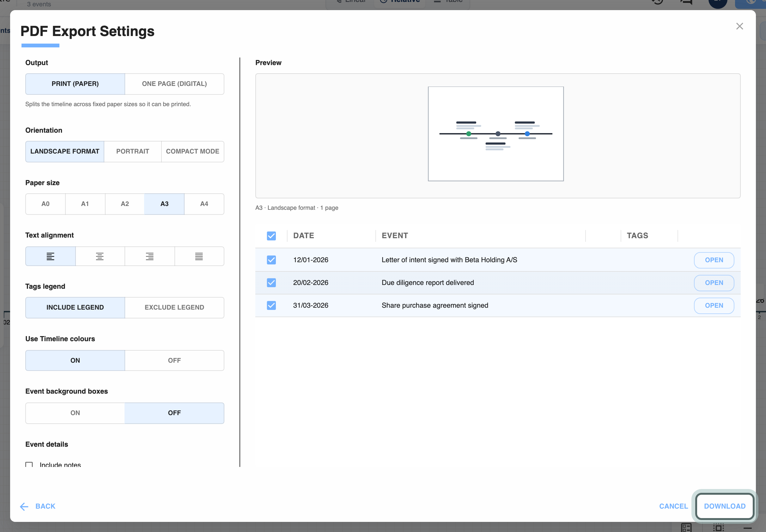The width and height of the screenshot is (766, 532).
Task: Select Landscape Format orientation
Action: 65,152
